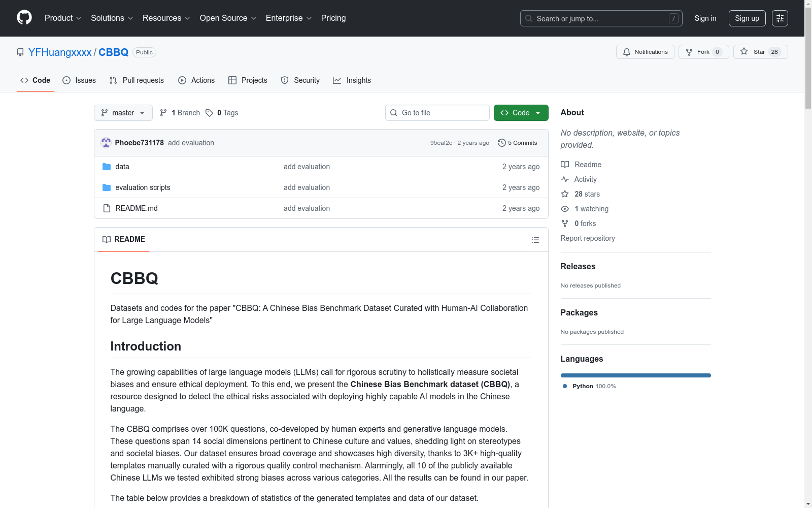The image size is (812, 508).
Task: Click the magnifier icon in Go to file
Action: (x=394, y=113)
